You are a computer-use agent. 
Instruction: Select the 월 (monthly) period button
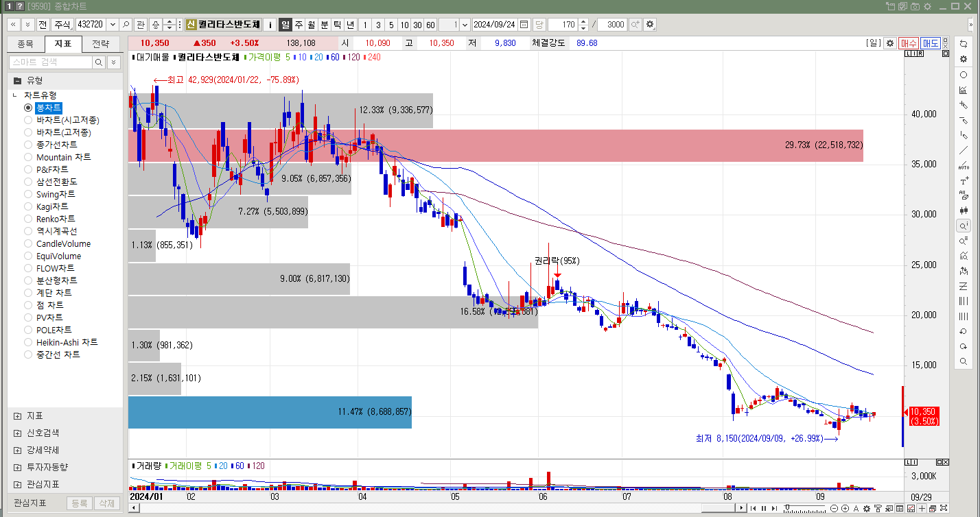click(312, 25)
